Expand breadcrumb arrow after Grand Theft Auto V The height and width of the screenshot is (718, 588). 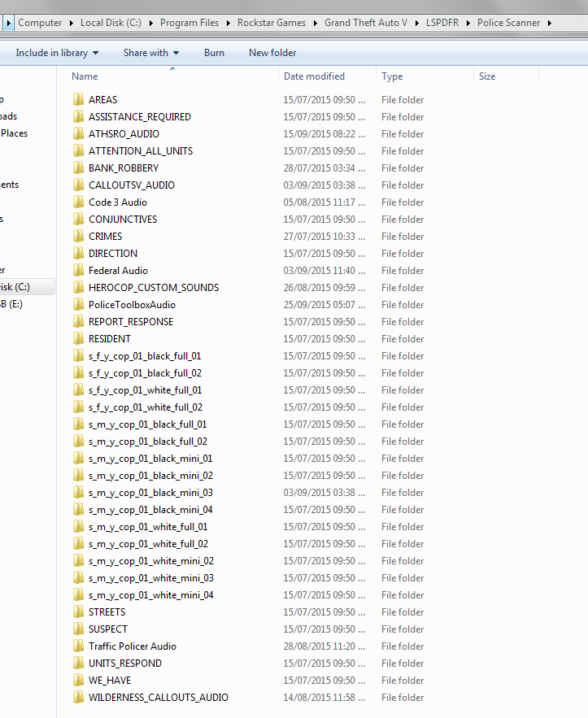(x=416, y=23)
